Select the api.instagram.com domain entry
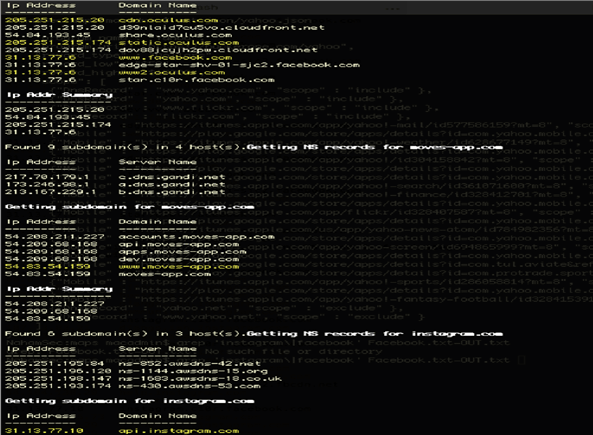Viewport: 593px width, 435px height. (179, 431)
